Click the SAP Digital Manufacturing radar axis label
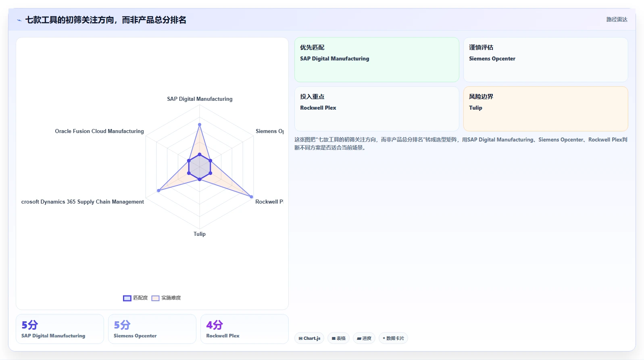The image size is (644, 360). pyautogui.click(x=200, y=99)
